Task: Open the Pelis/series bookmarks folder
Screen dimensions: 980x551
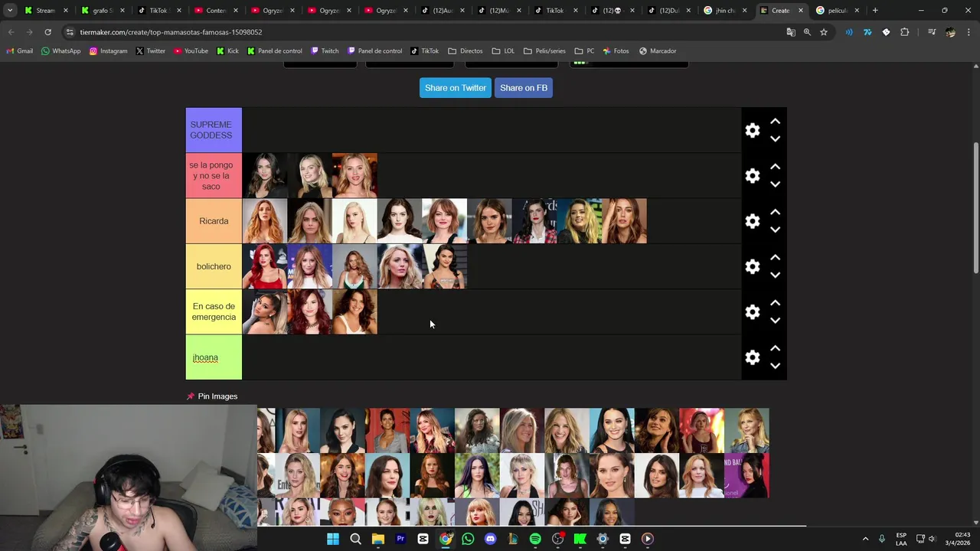Action: pyautogui.click(x=544, y=51)
